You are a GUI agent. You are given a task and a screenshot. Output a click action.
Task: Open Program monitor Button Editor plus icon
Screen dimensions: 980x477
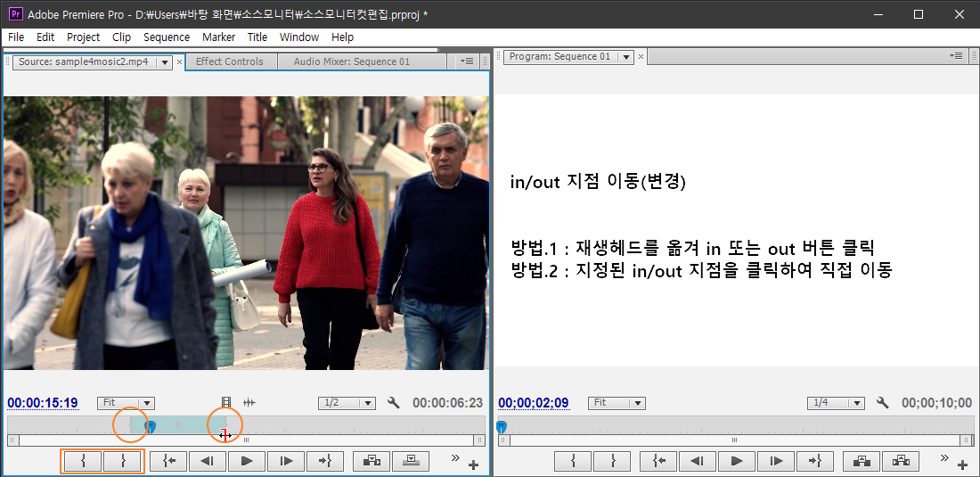(x=963, y=465)
